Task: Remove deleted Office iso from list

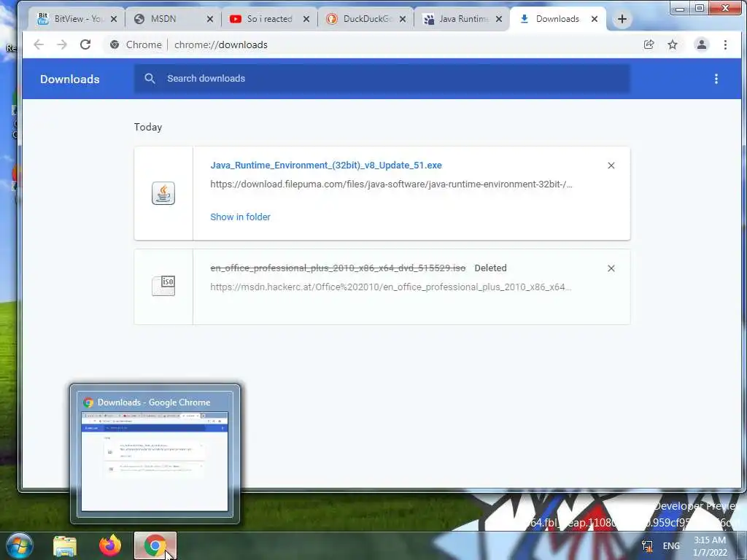Action: [x=611, y=268]
